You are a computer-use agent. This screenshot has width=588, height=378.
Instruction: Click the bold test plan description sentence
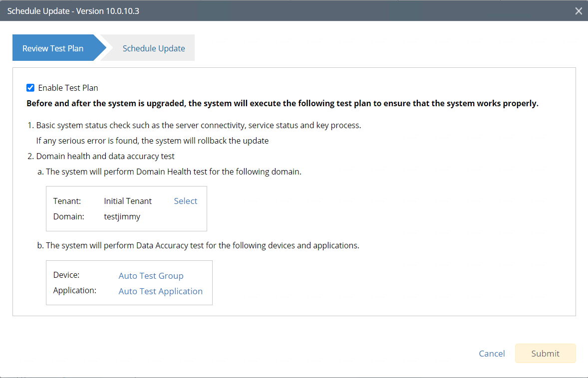[282, 104]
